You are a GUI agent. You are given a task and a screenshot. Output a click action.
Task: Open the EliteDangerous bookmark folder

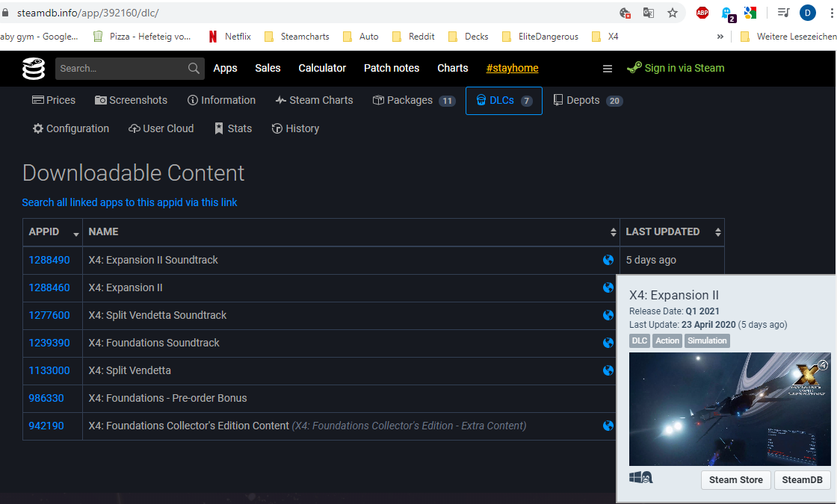coord(540,37)
